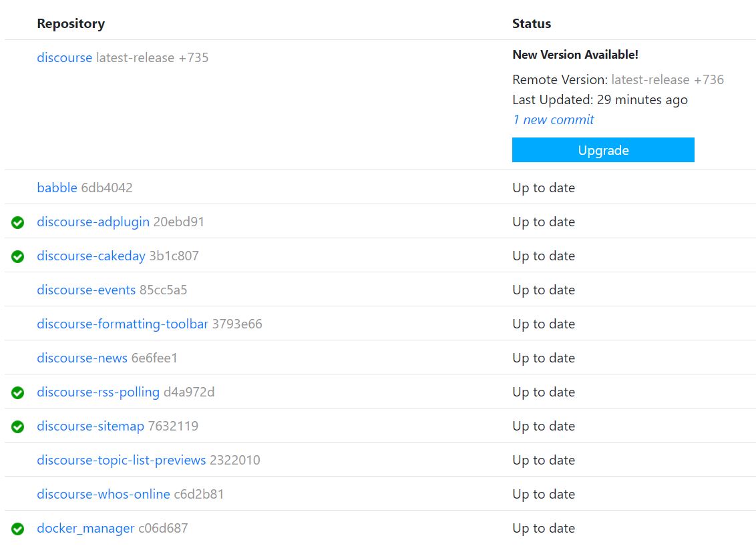Screen dimensions: 756x560
Task: Click the commit hash 3b1c807
Action: [174, 256]
